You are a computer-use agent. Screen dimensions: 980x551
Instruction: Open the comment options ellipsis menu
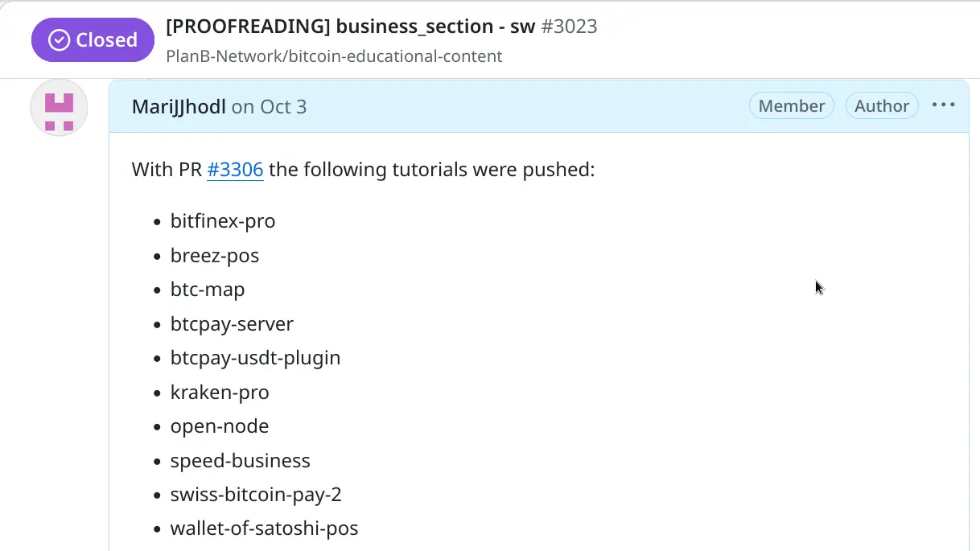(x=943, y=105)
